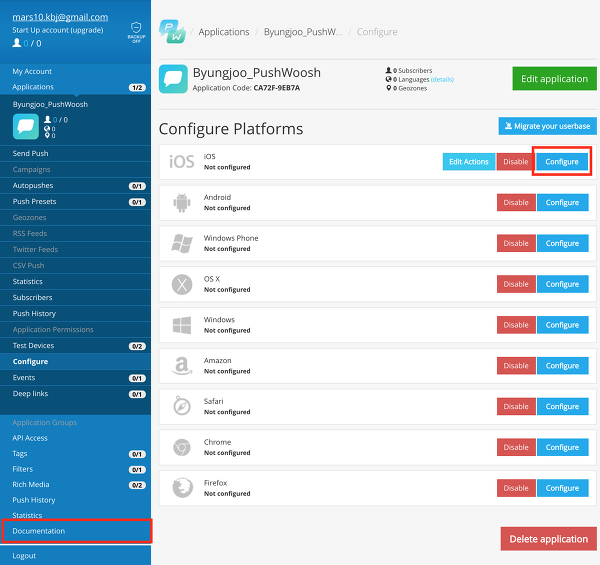Configure the OS X platform
The image size is (600, 565).
562,285
